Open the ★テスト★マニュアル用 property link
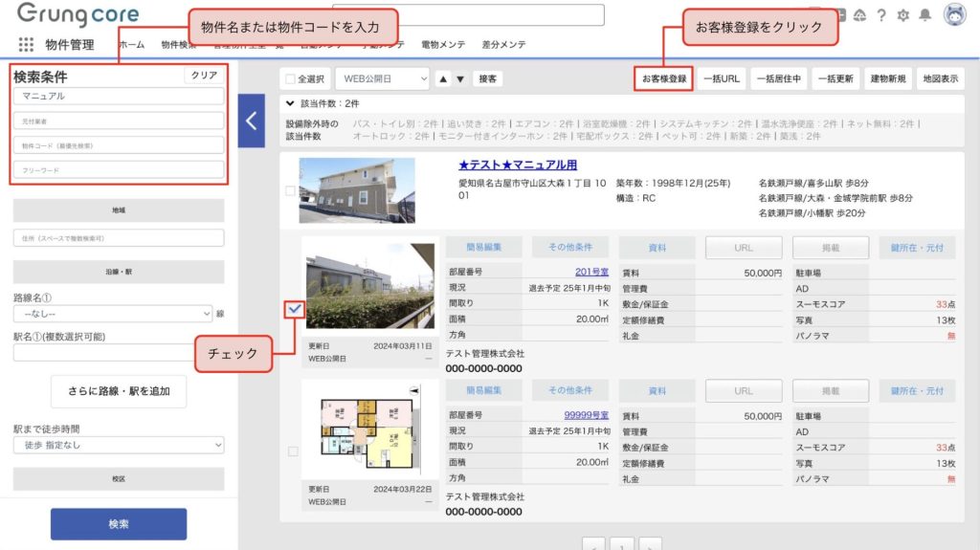The image size is (980, 550). [518, 165]
